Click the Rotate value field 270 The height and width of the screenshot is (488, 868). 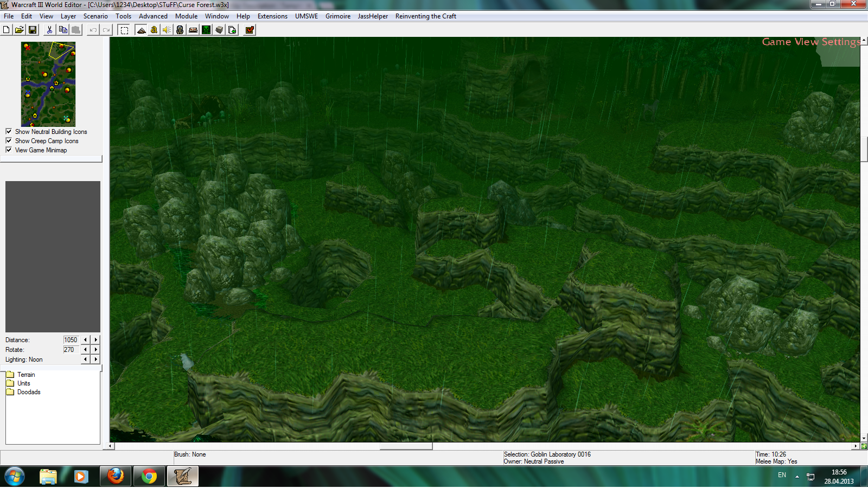pos(71,350)
